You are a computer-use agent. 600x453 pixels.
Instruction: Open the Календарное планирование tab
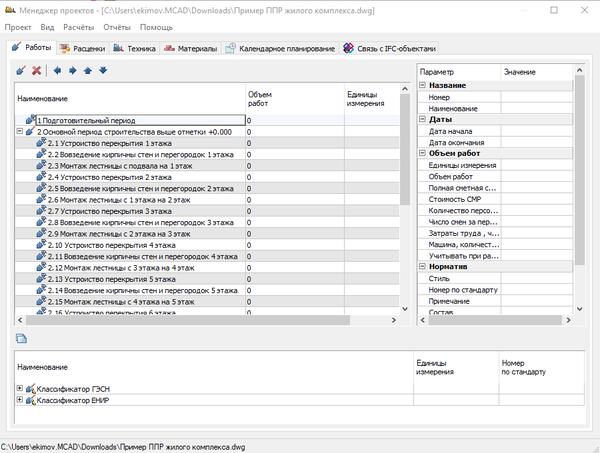[x=280, y=49]
